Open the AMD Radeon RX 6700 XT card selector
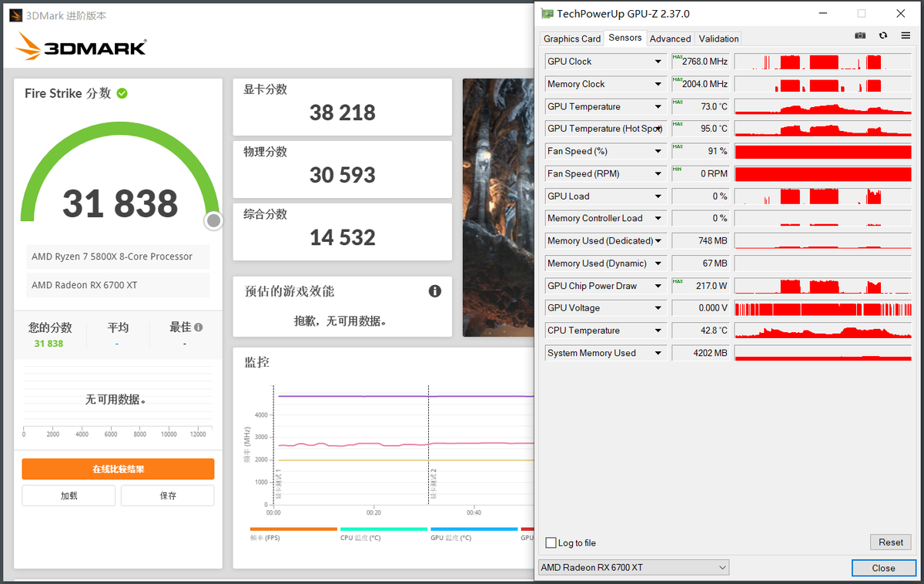 tap(722, 567)
